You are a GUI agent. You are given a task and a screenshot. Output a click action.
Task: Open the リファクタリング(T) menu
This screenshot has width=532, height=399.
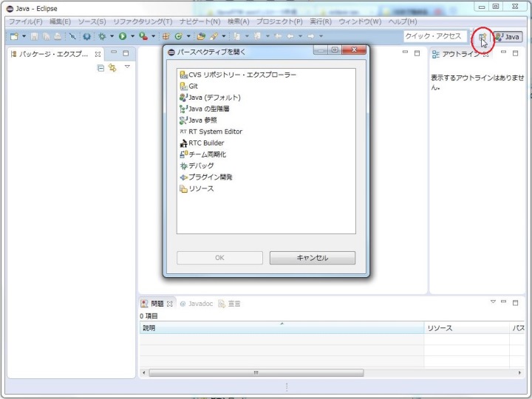tap(143, 21)
